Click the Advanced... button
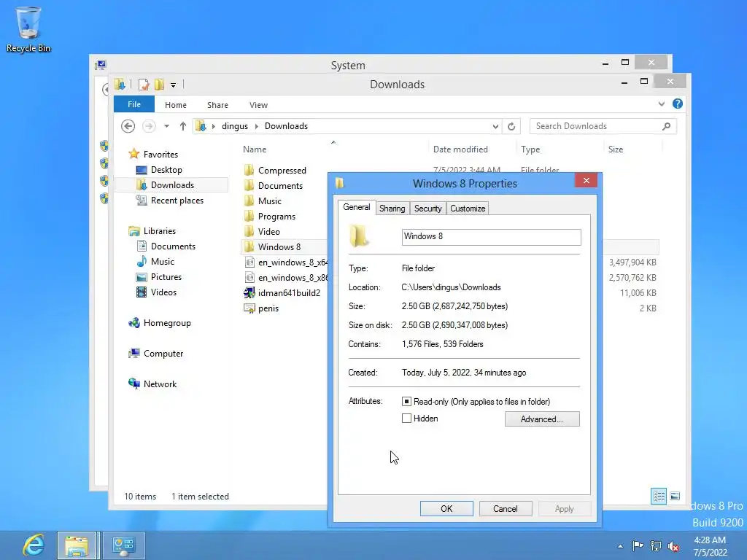Image resolution: width=747 pixels, height=560 pixels. (x=542, y=419)
